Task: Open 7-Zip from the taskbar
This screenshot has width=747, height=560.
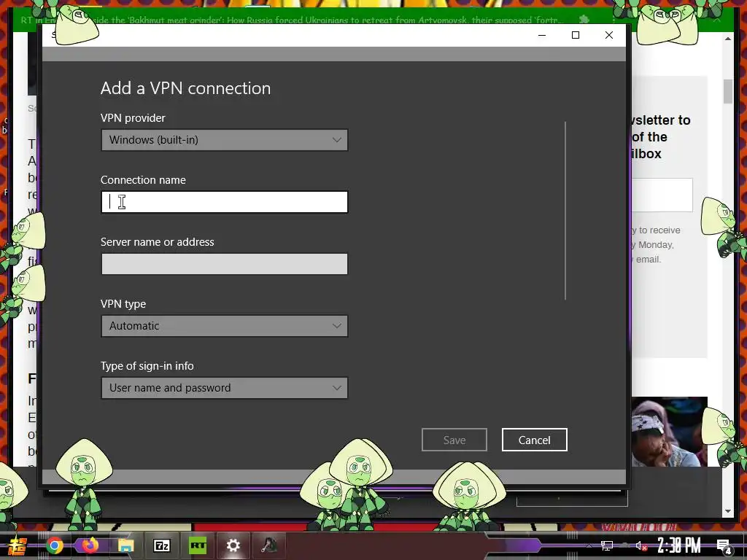Action: pyautogui.click(x=161, y=545)
